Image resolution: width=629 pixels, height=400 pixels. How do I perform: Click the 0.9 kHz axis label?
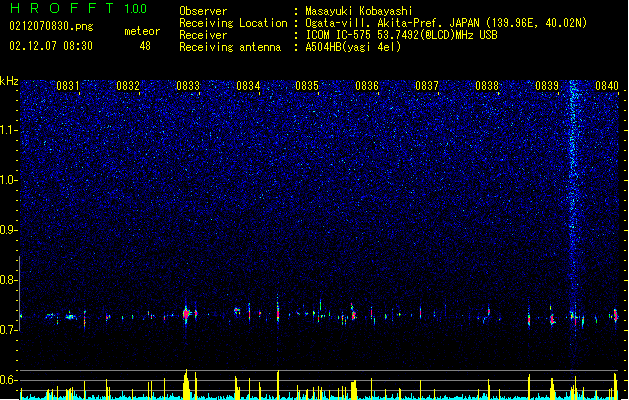[9, 230]
